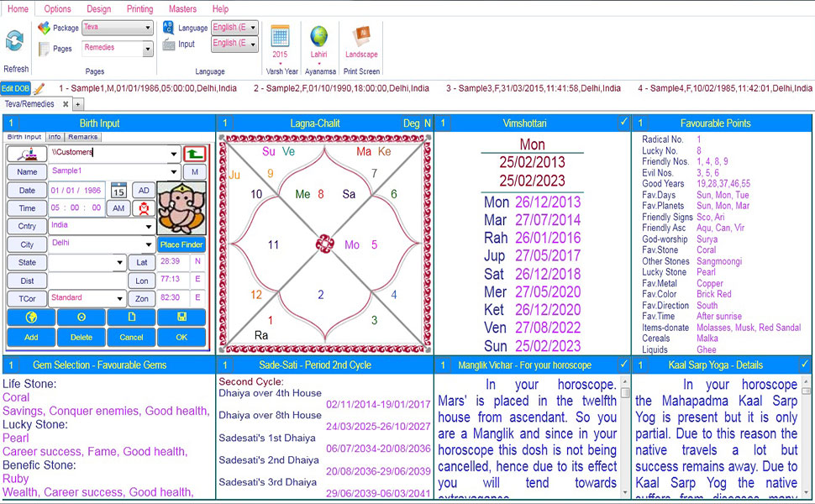Switch to the Info tab

[x=55, y=137]
